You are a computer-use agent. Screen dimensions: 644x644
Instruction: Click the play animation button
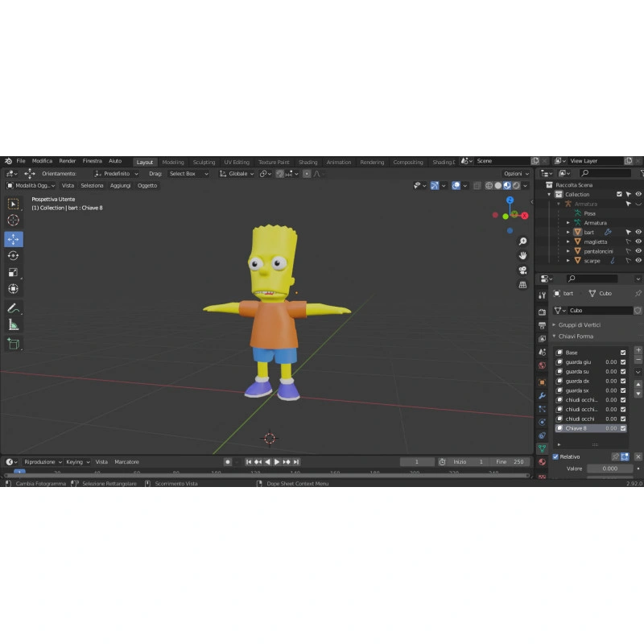277,461
